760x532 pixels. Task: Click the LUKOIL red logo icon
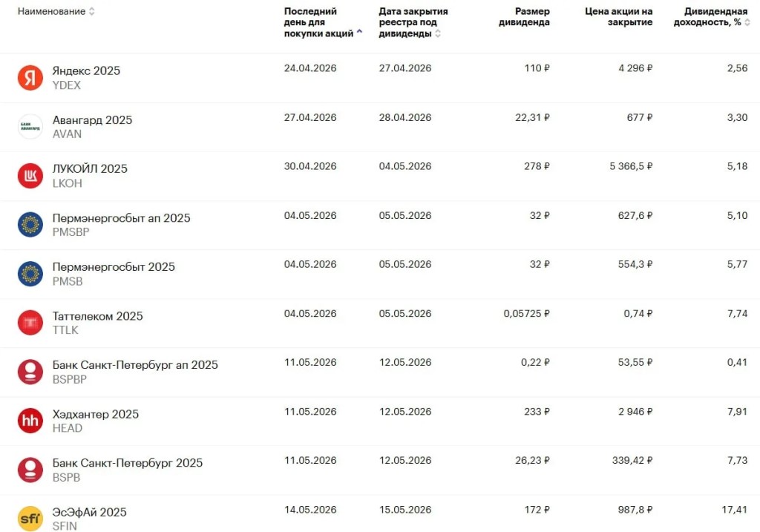tap(30, 175)
